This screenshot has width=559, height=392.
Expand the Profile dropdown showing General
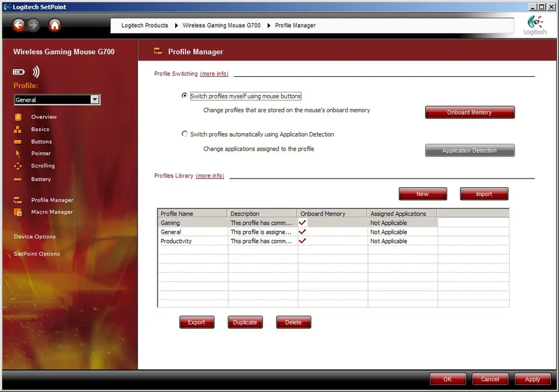coord(95,100)
